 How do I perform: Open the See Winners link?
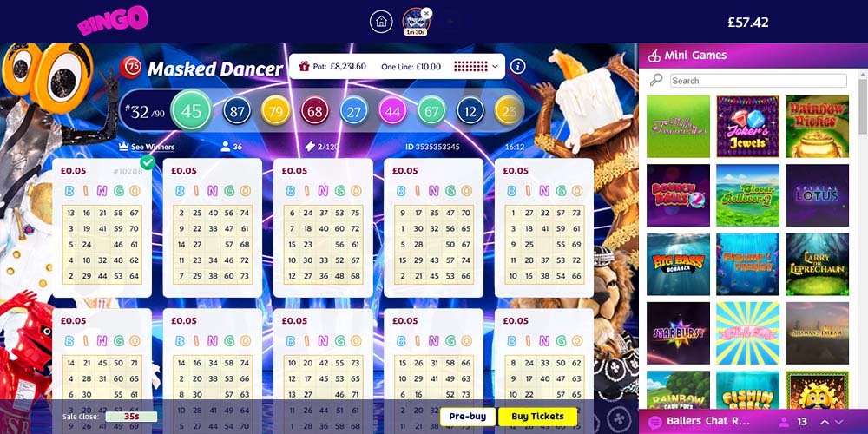pos(147,147)
